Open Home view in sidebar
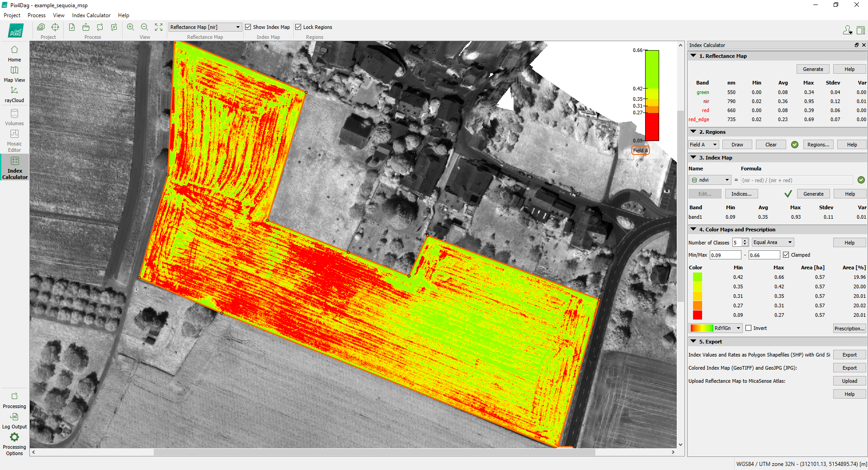 (x=14, y=53)
